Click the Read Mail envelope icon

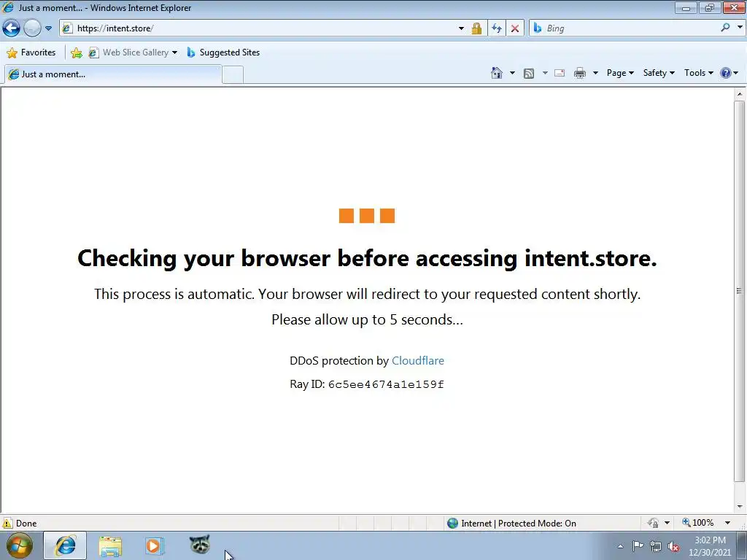click(x=560, y=74)
